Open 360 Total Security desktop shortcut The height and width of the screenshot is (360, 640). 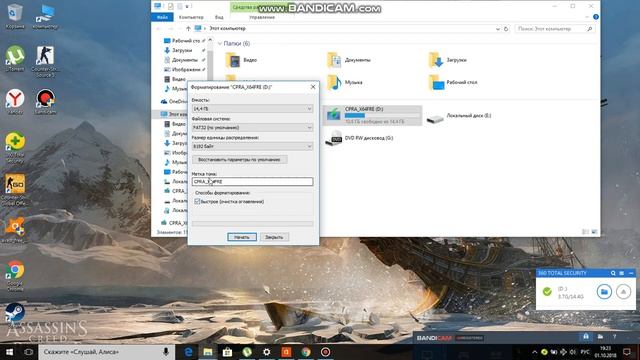click(15, 147)
